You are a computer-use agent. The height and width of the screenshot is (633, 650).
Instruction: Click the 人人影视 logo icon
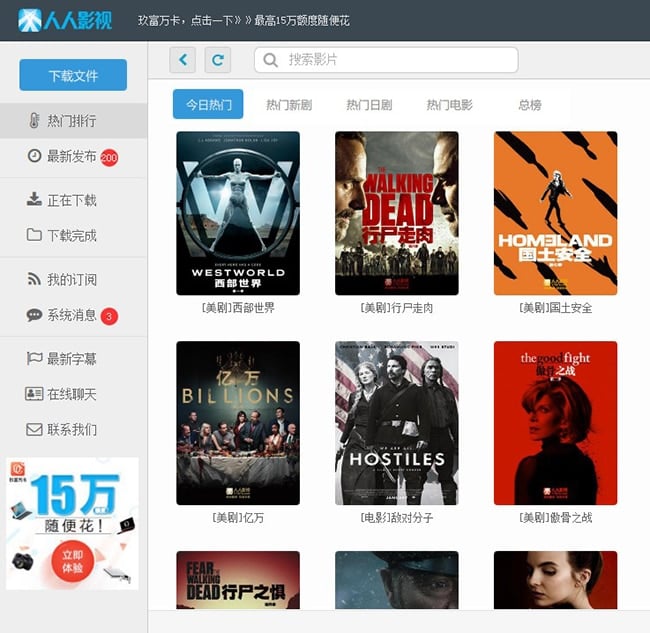tap(30, 20)
